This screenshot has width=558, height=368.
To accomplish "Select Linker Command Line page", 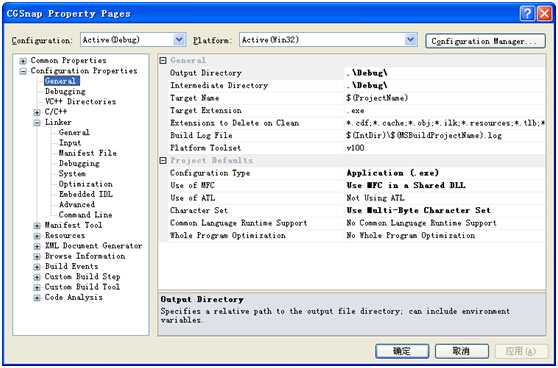I will click(x=85, y=215).
